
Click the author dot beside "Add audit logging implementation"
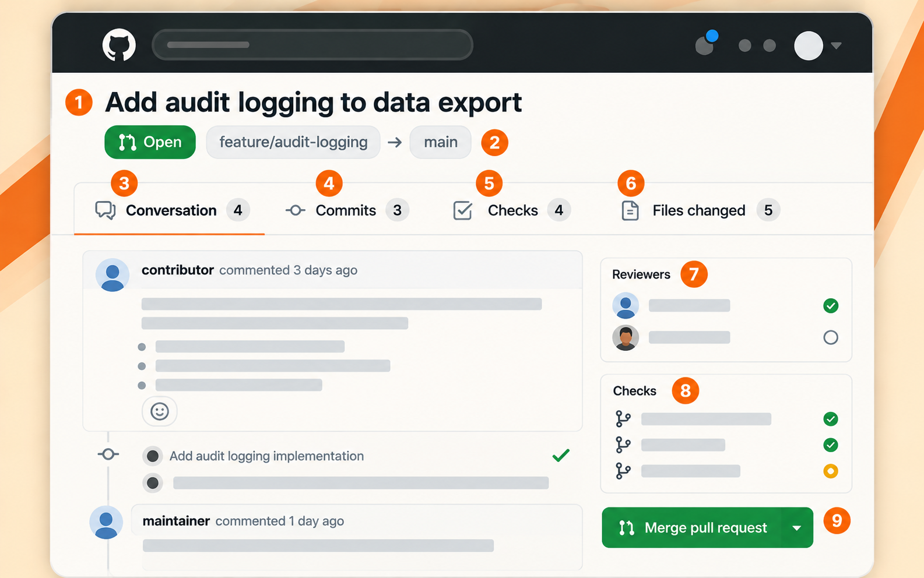[x=153, y=456]
